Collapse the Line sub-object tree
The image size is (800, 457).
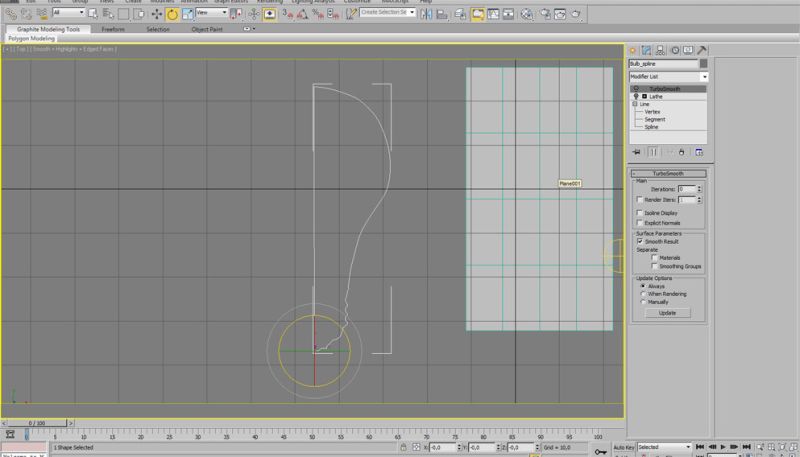[x=635, y=104]
